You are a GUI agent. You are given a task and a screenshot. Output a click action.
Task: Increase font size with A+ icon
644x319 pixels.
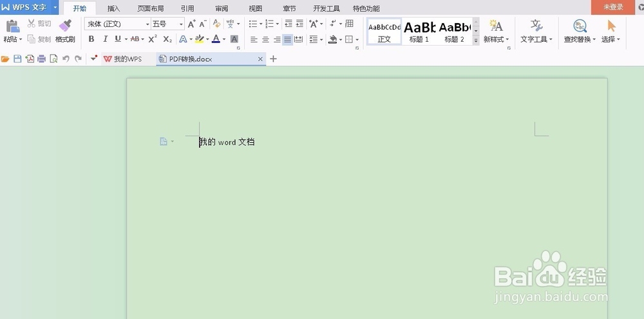tap(192, 24)
